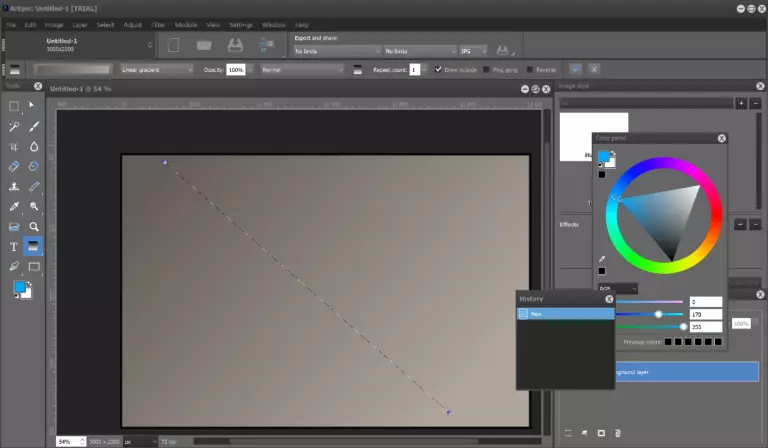Apply gradient with checkmark button
The width and height of the screenshot is (768, 448).
(576, 70)
